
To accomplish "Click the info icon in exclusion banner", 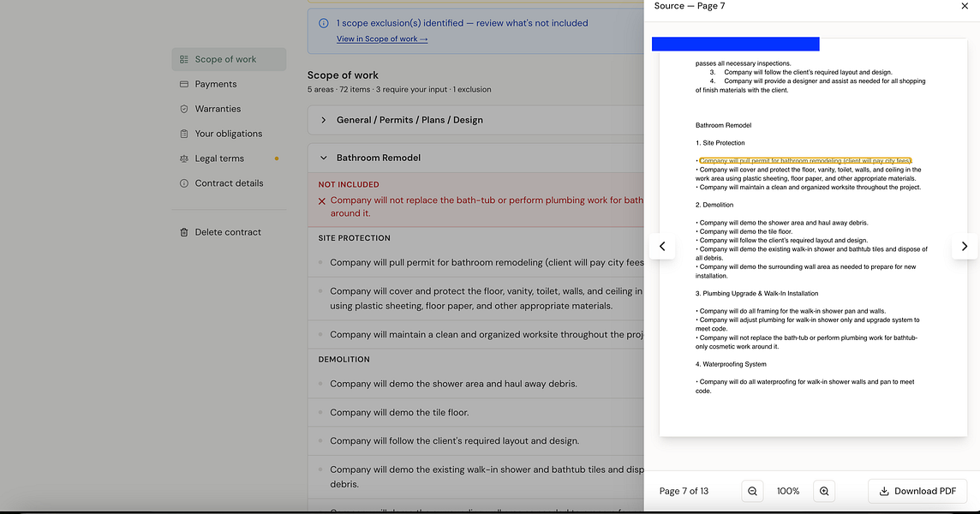I will coord(323,23).
